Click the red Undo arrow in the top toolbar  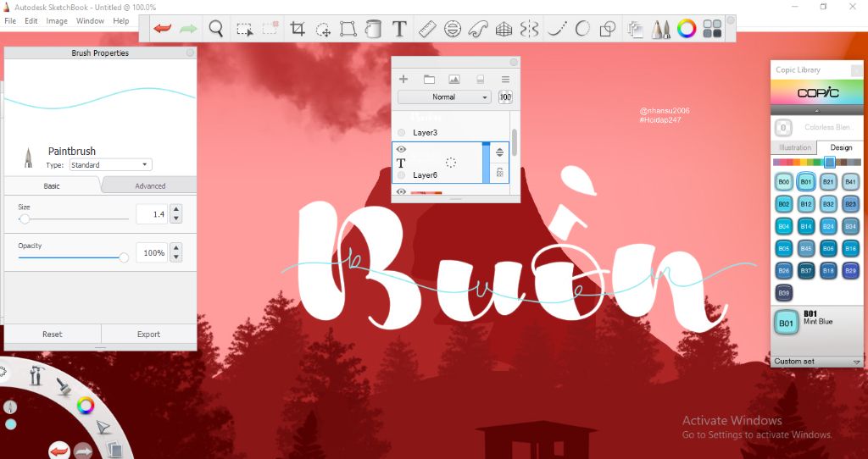pos(162,28)
